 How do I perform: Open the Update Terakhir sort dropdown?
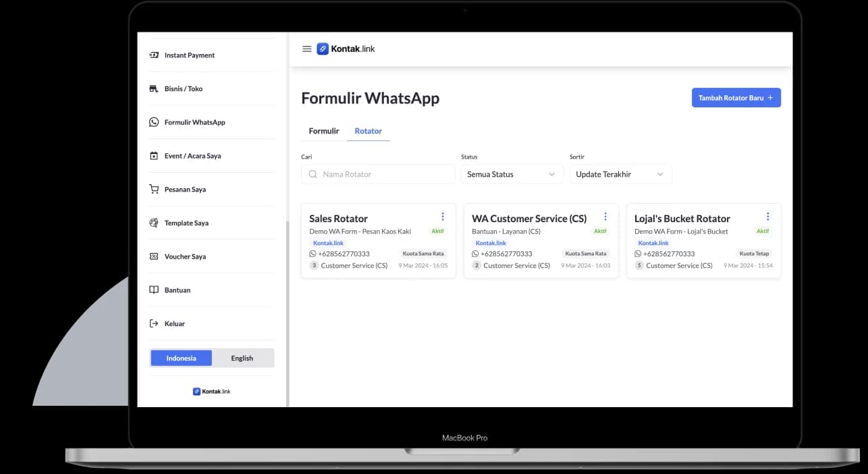(621, 174)
